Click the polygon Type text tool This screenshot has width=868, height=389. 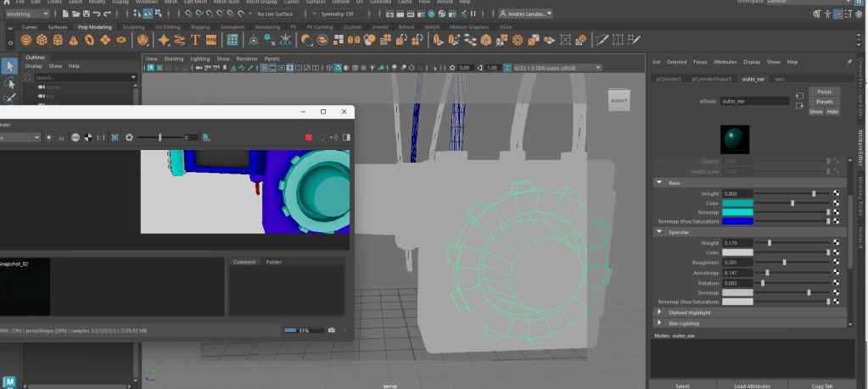point(195,40)
